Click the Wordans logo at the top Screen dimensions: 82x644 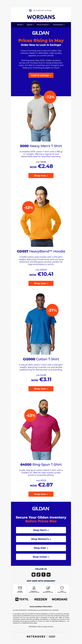(41, 17)
